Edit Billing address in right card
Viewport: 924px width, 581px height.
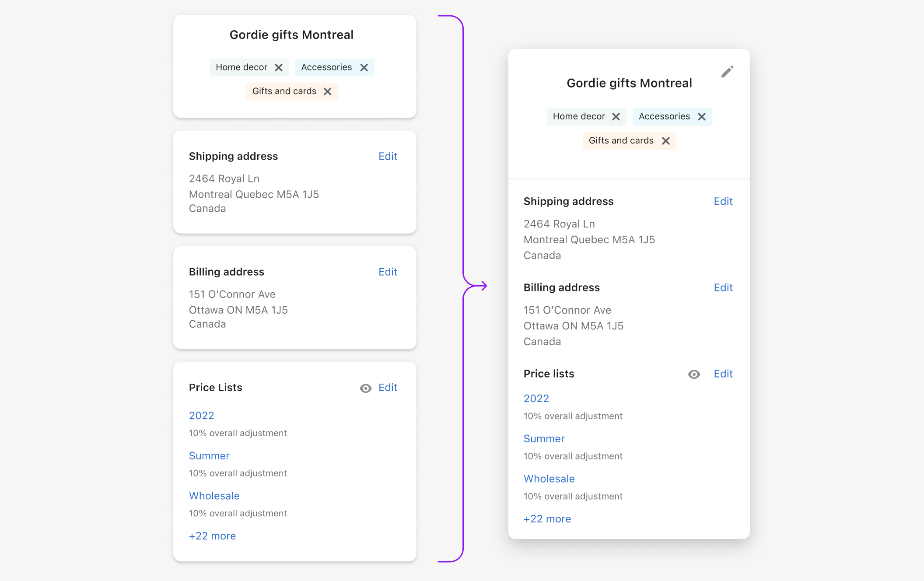723,287
